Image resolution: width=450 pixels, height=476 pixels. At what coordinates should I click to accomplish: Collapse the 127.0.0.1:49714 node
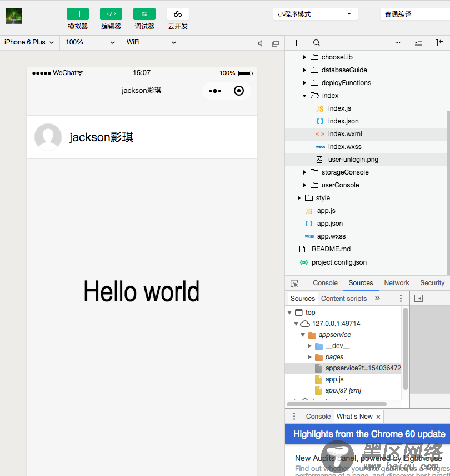point(296,324)
